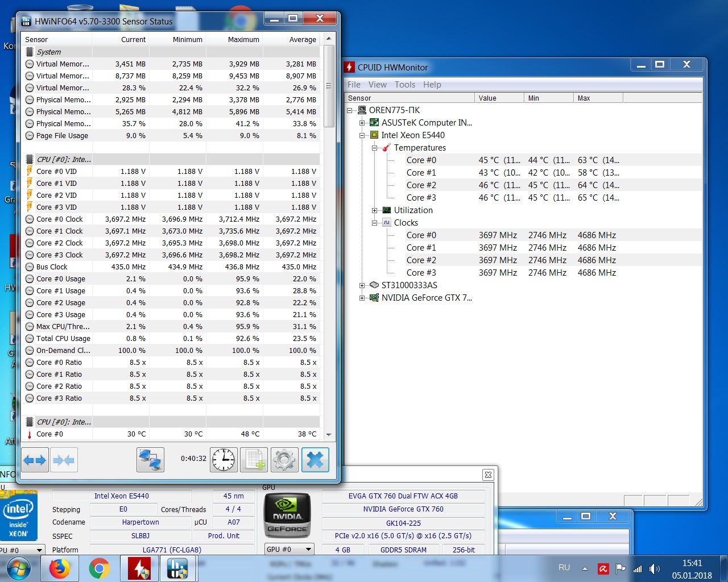
Task: Click the graphics card icon beside NVIDIA GeForce
Action: point(374,298)
